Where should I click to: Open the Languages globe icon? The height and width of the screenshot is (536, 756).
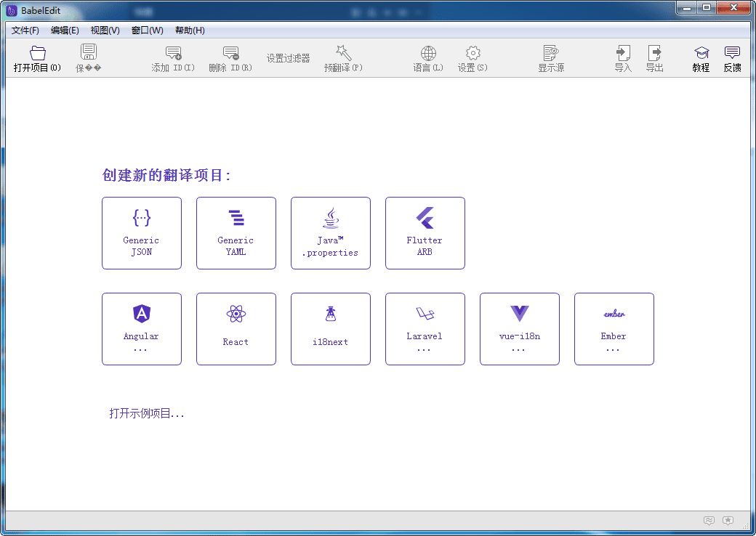point(428,53)
